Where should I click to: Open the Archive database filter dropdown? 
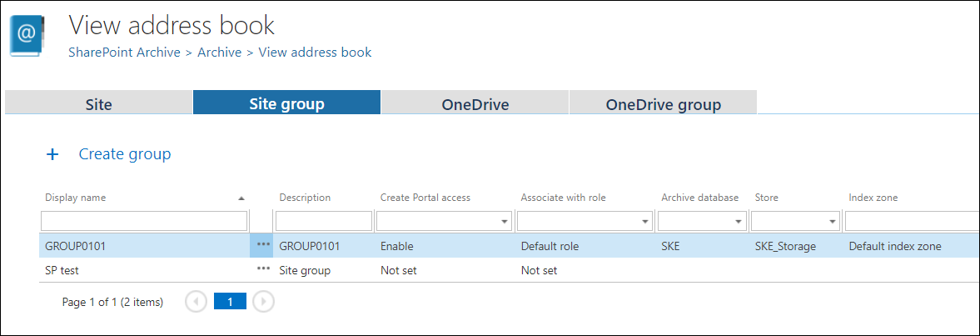point(739,222)
